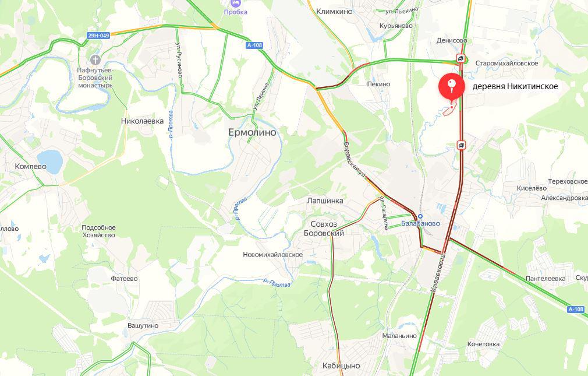This screenshot has height=376, width=588.
Task: Select the Ермолино town label
Action: [x=253, y=132]
